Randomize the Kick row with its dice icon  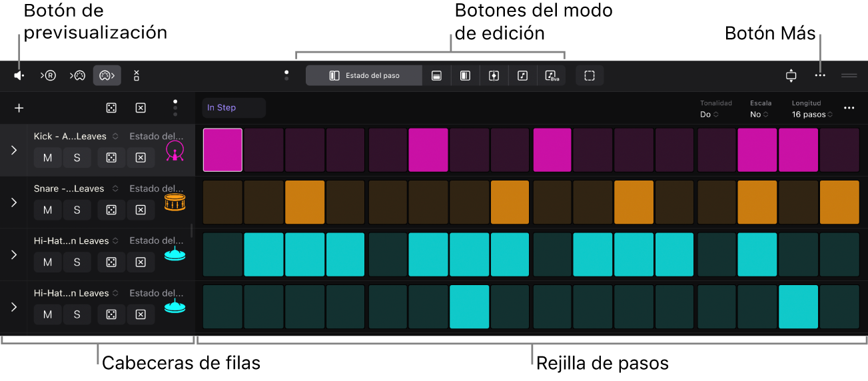(111, 157)
